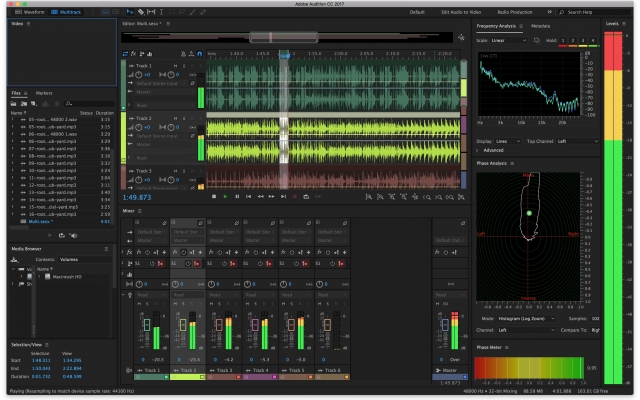Mute the Master channel in Mixer
Viewport: 640px width, 400px height.
click(438, 304)
